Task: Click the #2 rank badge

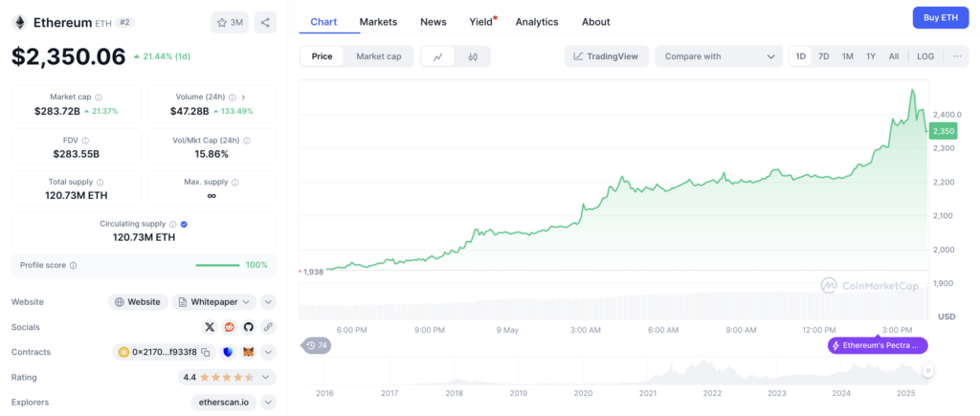Action: click(125, 23)
